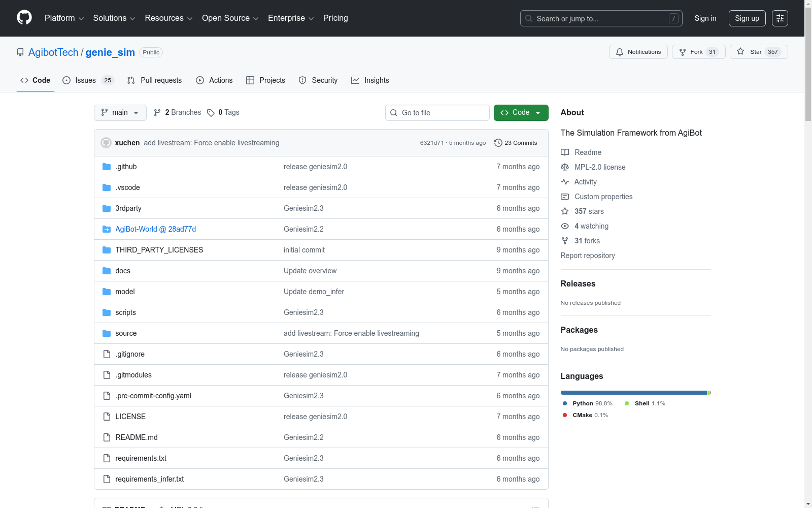Click the .gitignore file icon
The image size is (812, 508).
click(107, 354)
